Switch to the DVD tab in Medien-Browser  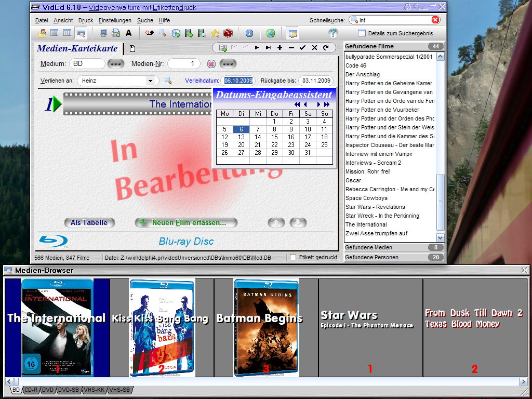[x=47, y=390]
